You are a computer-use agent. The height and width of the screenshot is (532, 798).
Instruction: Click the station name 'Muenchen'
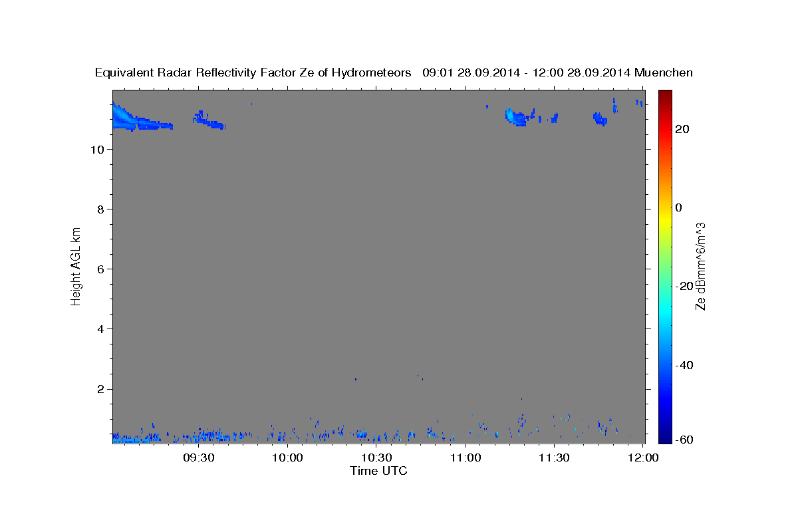coord(664,72)
